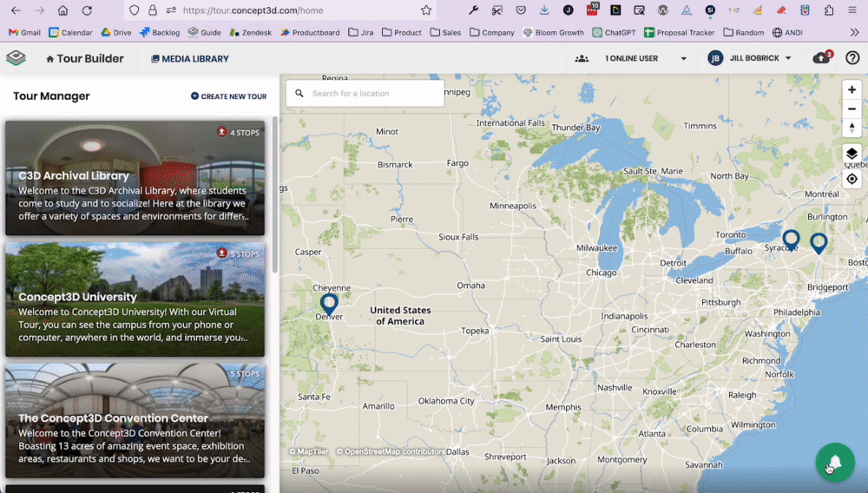The image size is (868, 493).
Task: Click the padlock site security icon
Action: pos(152,10)
